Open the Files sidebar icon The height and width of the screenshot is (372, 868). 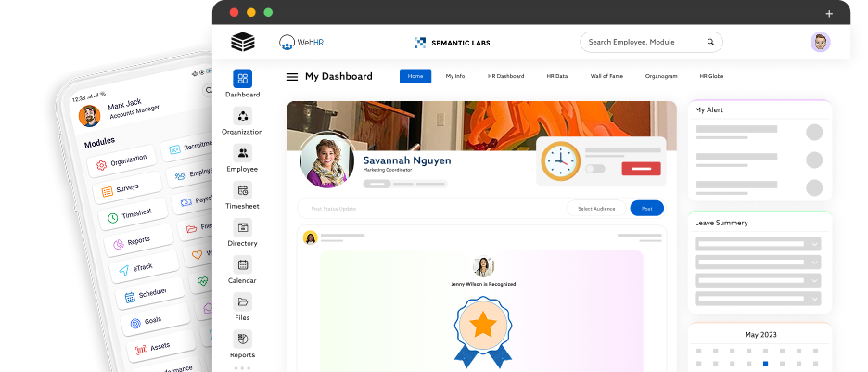(242, 301)
